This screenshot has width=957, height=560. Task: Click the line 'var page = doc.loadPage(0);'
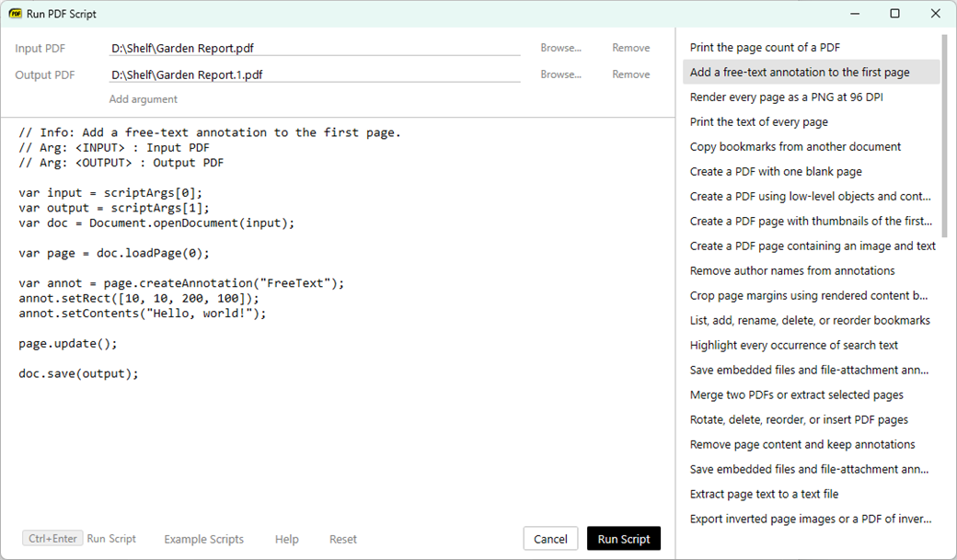[114, 253]
